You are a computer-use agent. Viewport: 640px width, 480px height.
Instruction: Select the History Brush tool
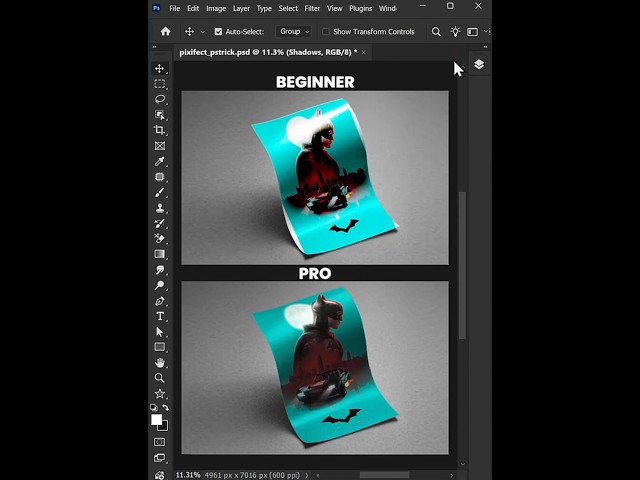(x=160, y=223)
